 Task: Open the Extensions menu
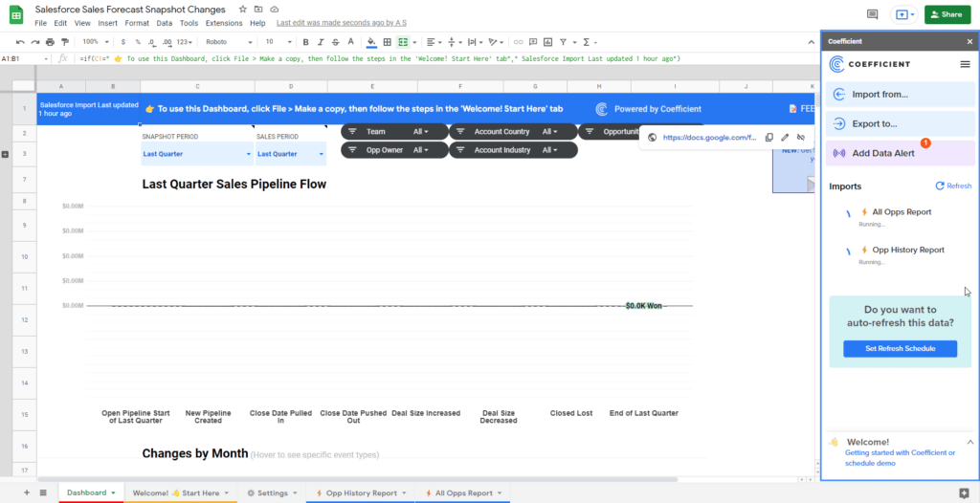(x=224, y=23)
